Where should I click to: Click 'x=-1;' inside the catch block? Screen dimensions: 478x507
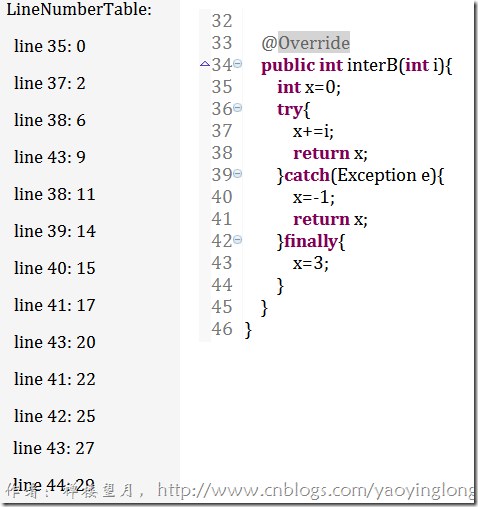(x=314, y=197)
